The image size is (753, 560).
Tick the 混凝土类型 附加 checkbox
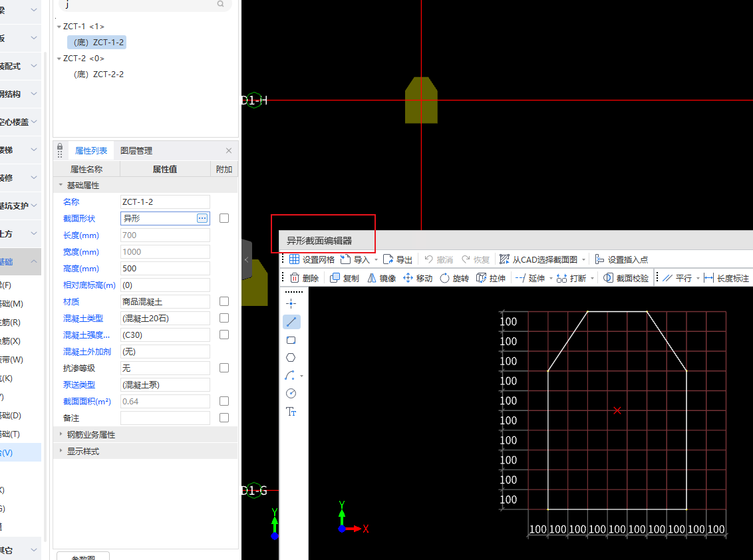(x=224, y=318)
